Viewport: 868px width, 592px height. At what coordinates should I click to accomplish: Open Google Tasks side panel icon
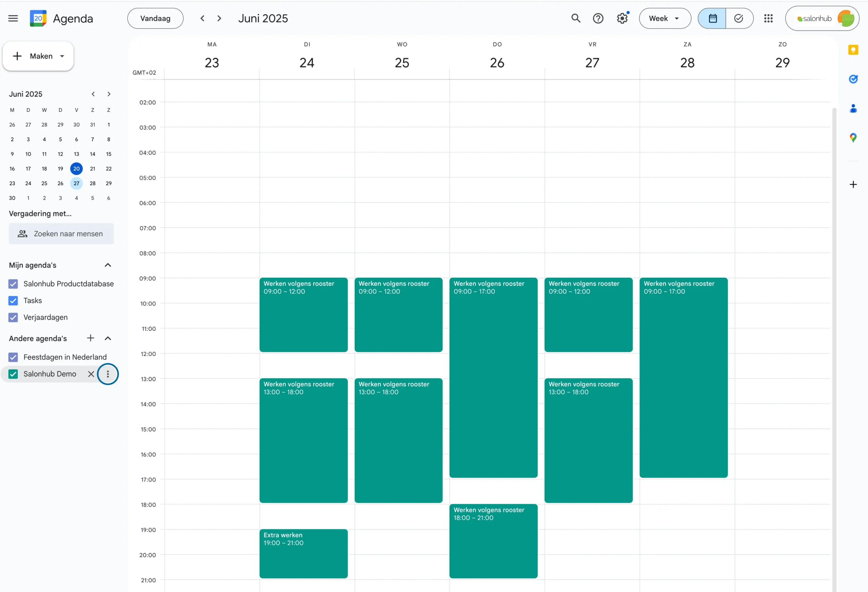pyautogui.click(x=853, y=79)
